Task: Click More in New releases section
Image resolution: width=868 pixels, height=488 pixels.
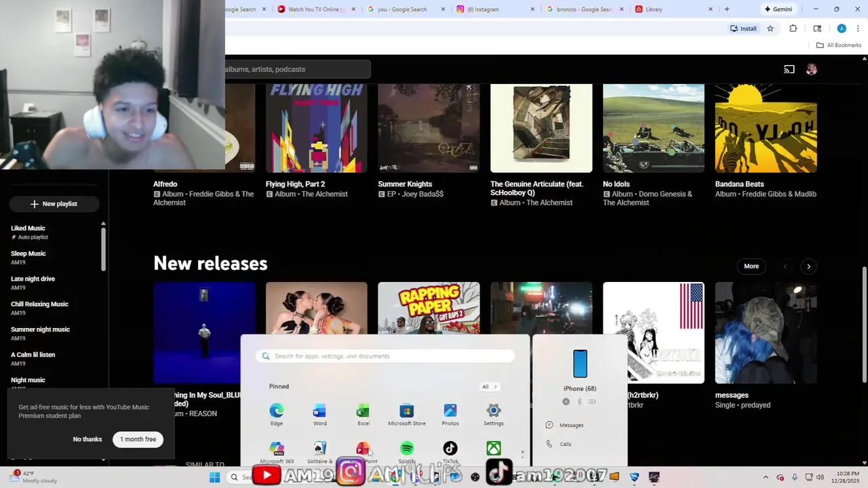Action: 751,266
